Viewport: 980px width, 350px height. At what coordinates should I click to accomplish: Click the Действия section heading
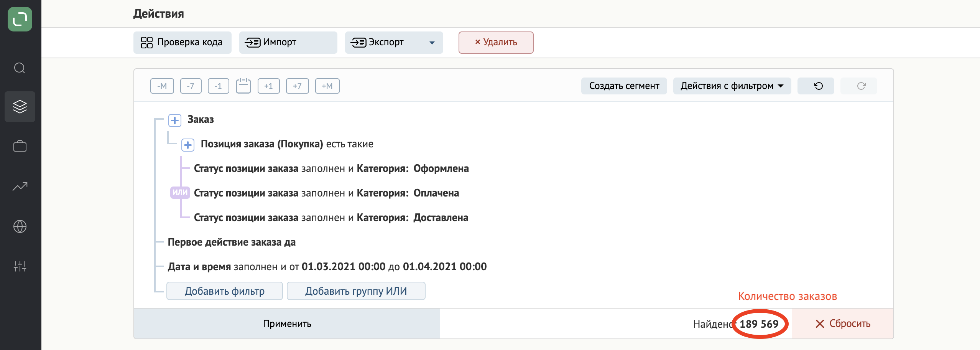(159, 14)
